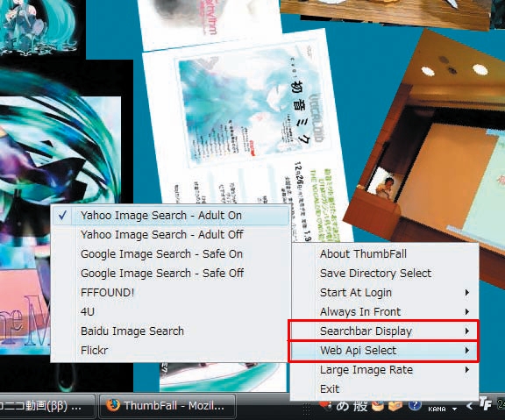Click the IME 般 conversion mode icon
Image resolution: width=505 pixels, height=420 pixels.
point(360,406)
